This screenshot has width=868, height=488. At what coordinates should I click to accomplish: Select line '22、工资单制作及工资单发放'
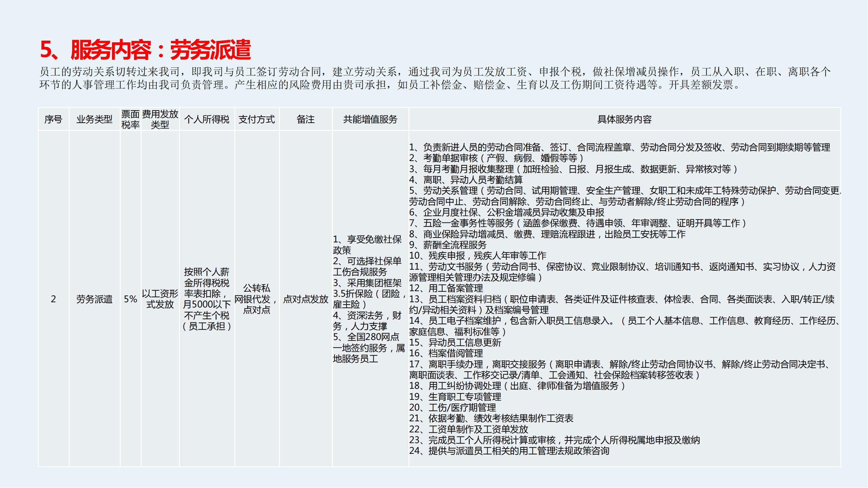[x=469, y=429]
